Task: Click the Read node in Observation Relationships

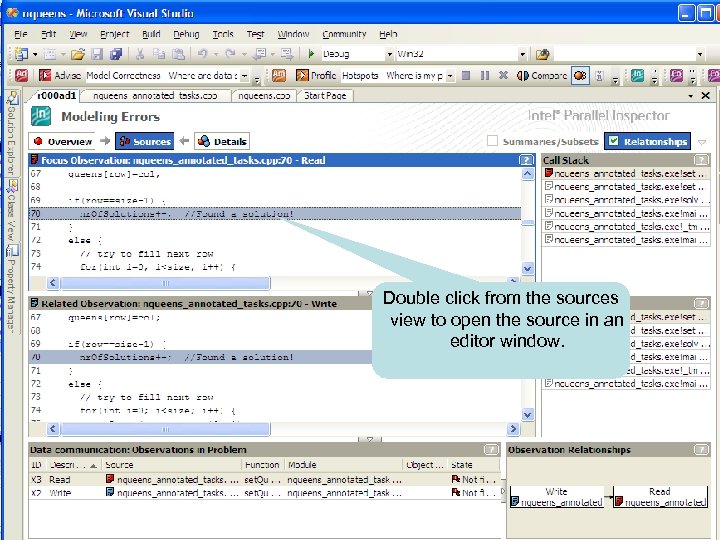Action: pyautogui.click(x=660, y=497)
